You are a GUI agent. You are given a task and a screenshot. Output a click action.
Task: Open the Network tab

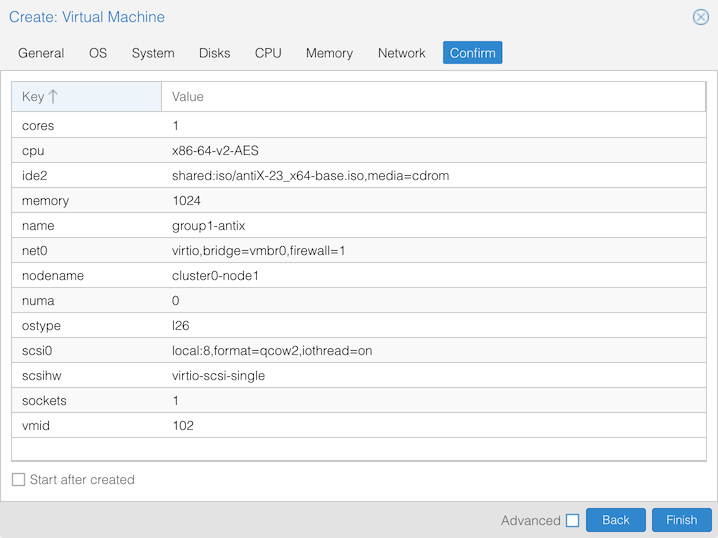point(401,53)
